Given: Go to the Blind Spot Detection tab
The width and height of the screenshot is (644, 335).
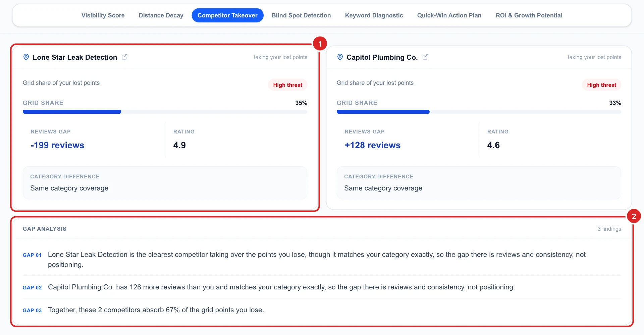Looking at the screenshot, I should pos(301,15).
